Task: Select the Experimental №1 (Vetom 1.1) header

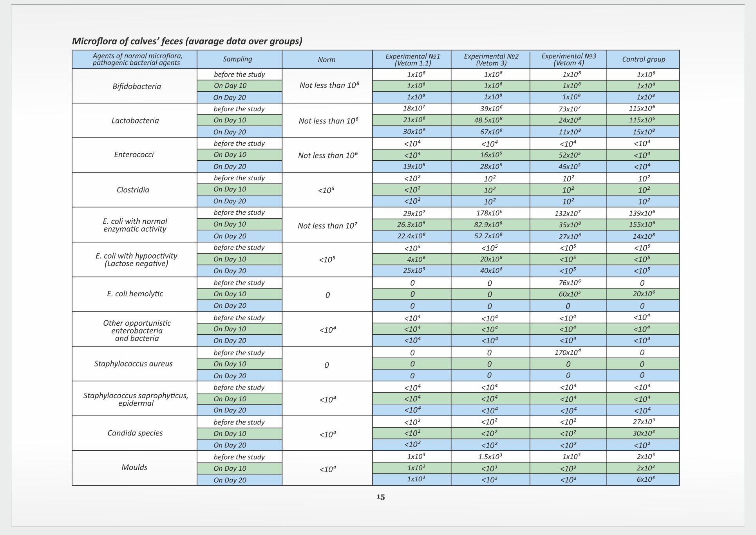Action: pyautogui.click(x=413, y=60)
